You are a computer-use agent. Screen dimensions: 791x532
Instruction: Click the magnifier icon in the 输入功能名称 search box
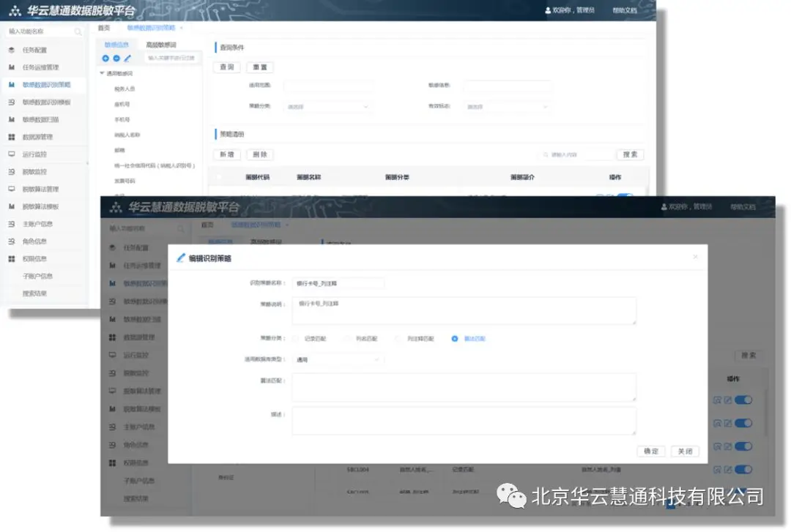click(x=78, y=31)
